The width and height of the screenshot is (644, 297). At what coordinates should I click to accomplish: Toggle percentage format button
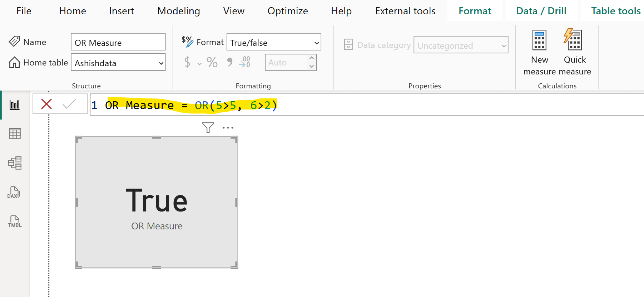click(212, 63)
